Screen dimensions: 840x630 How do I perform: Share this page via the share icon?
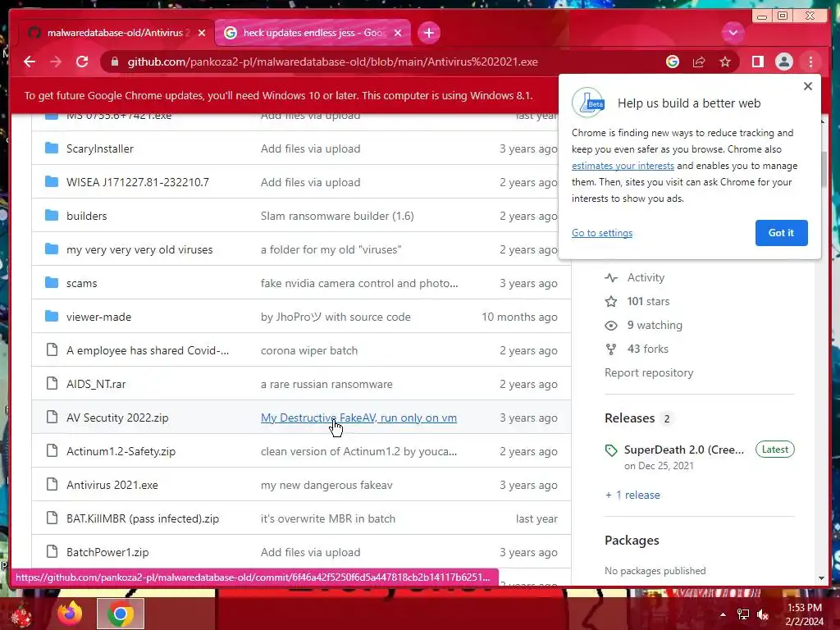pyautogui.click(x=699, y=62)
